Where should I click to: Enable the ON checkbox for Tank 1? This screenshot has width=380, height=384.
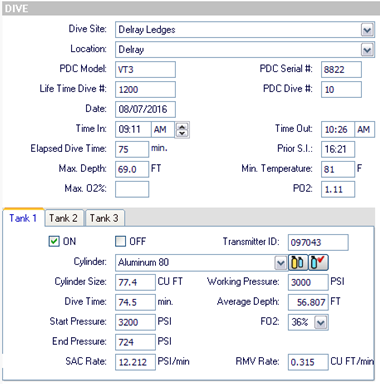point(54,241)
